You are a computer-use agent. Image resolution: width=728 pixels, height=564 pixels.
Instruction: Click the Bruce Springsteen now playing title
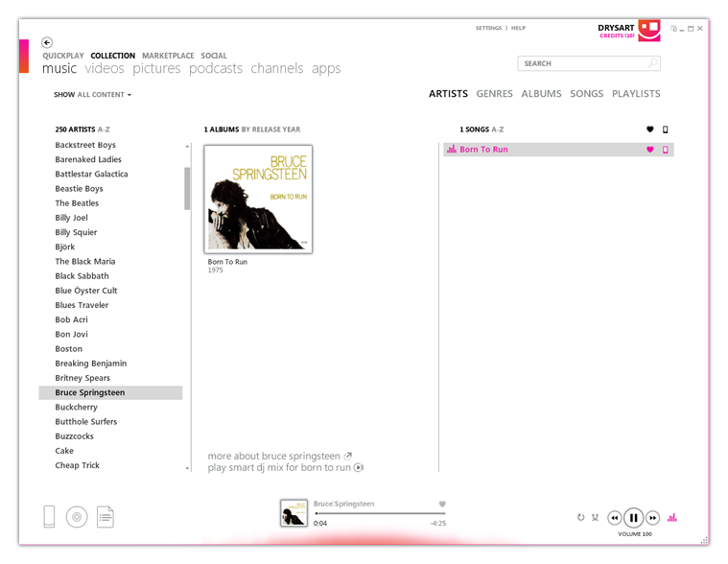coord(344,504)
